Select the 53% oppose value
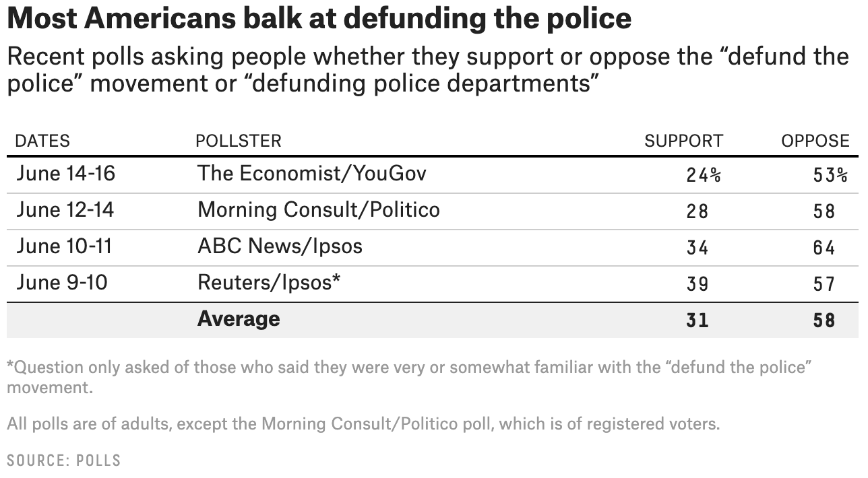 830,175
